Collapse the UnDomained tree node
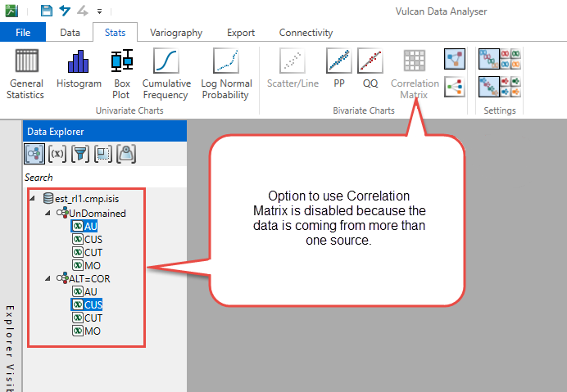The image size is (567, 392). [47, 213]
